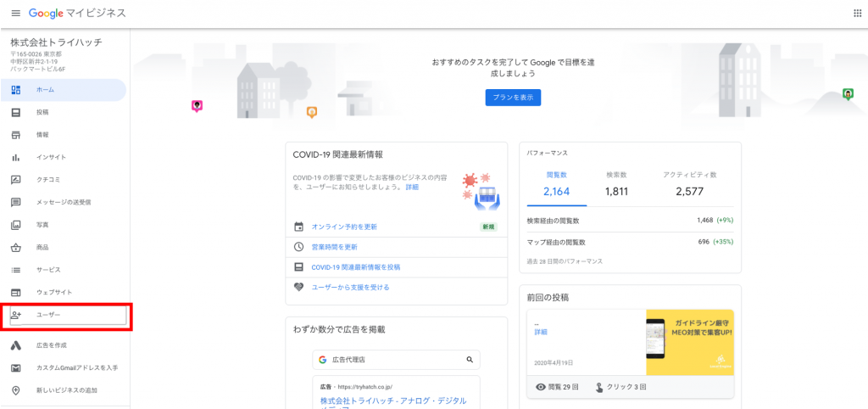Screen dimensions: 868x409
Task: Click the マップ経由の閲覧数 row
Action: pos(630,242)
